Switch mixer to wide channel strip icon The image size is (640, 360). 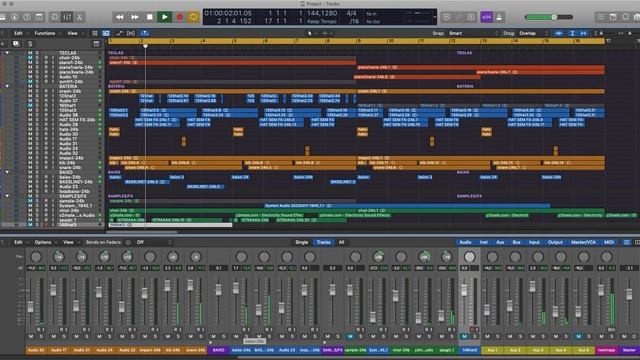click(x=637, y=242)
